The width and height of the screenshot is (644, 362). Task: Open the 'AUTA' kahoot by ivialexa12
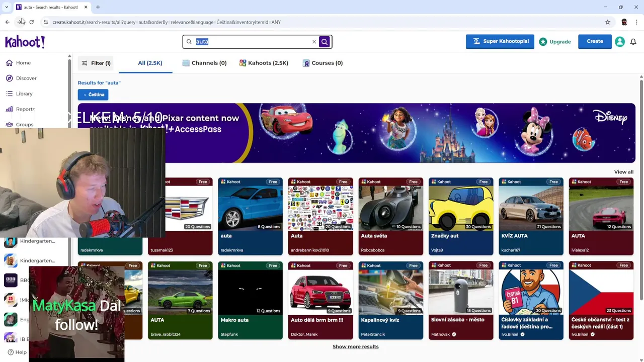pos(601,216)
